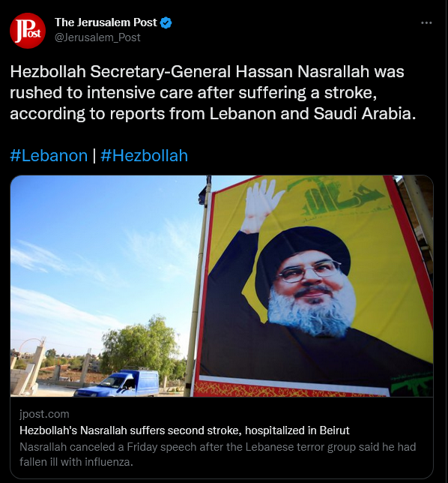This screenshot has width=448, height=483.
Task: Select the tweet text about intensive care
Action: click(213, 92)
